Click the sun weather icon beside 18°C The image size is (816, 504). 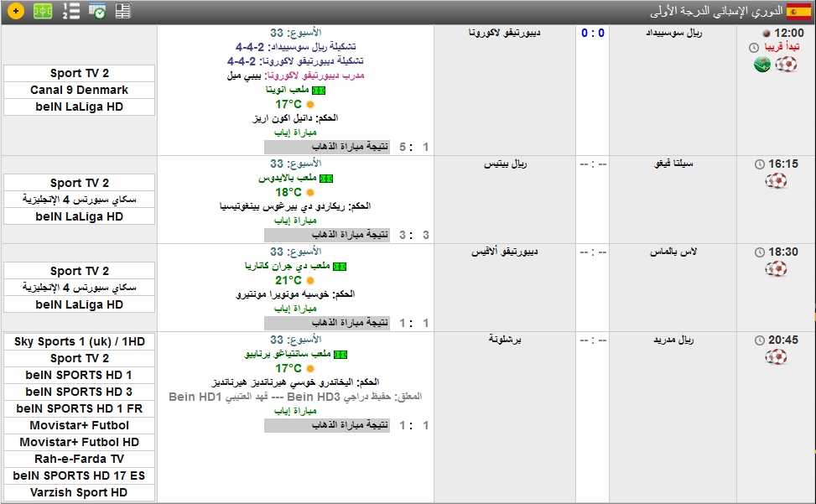(310, 192)
